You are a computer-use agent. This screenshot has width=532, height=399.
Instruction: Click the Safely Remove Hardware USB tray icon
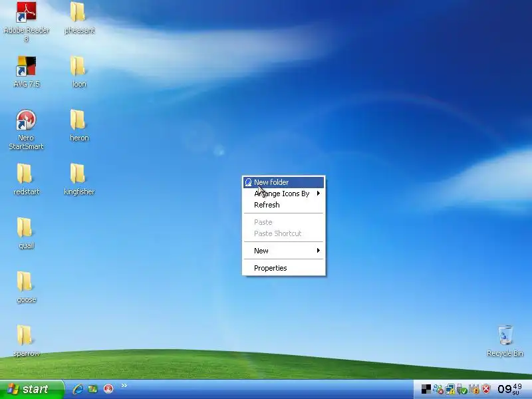tap(462, 389)
